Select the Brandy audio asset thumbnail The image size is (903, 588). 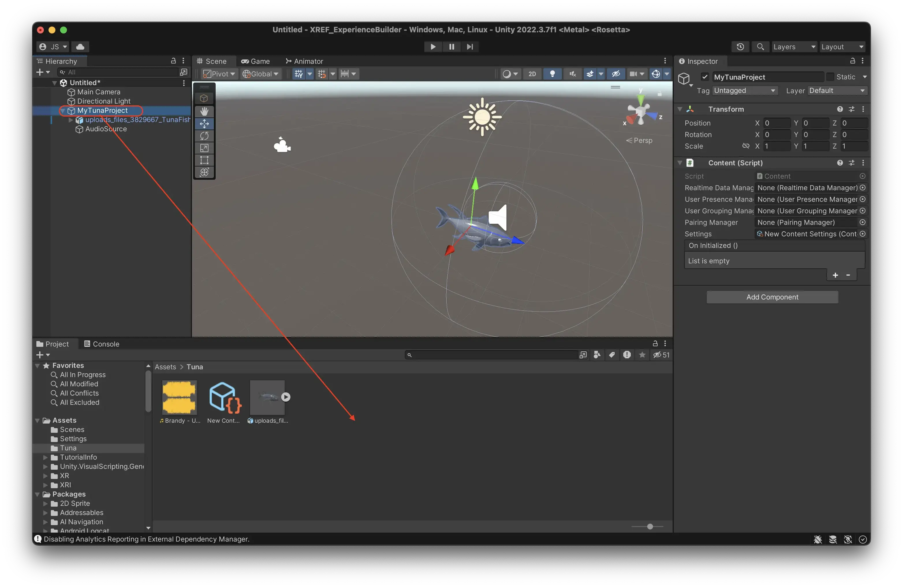180,397
